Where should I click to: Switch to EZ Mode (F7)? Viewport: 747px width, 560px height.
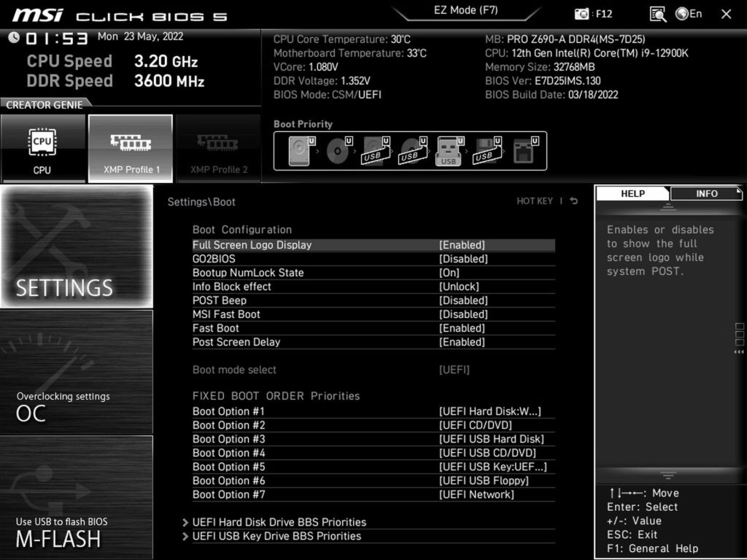[466, 10]
